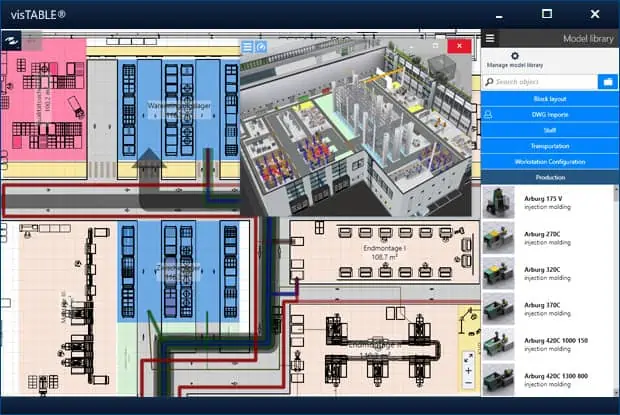Viewport: 620px width, 415px height.
Task: Zoom out with the minus icon
Action: 468,383
